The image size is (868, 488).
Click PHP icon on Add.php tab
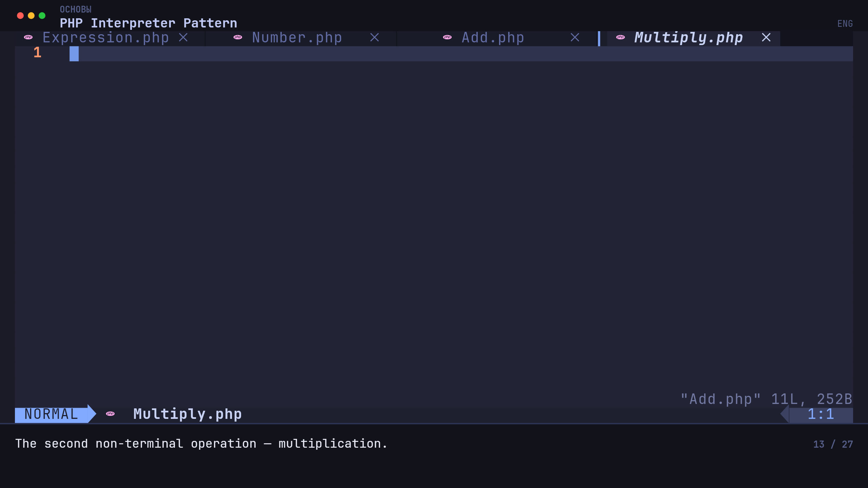pos(448,37)
